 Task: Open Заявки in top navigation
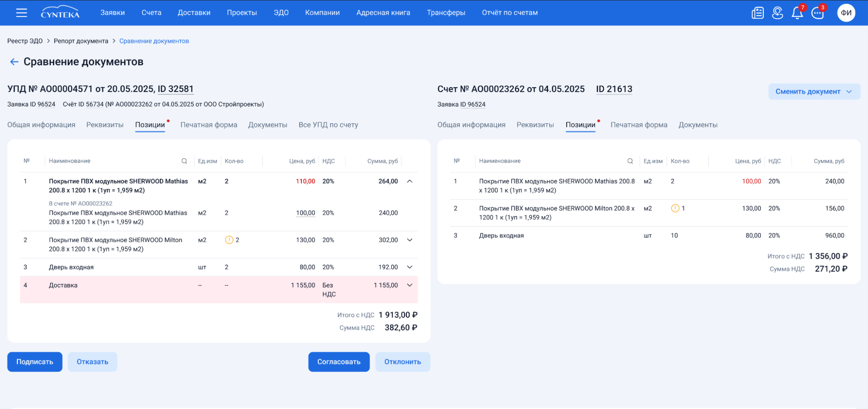[x=112, y=13]
